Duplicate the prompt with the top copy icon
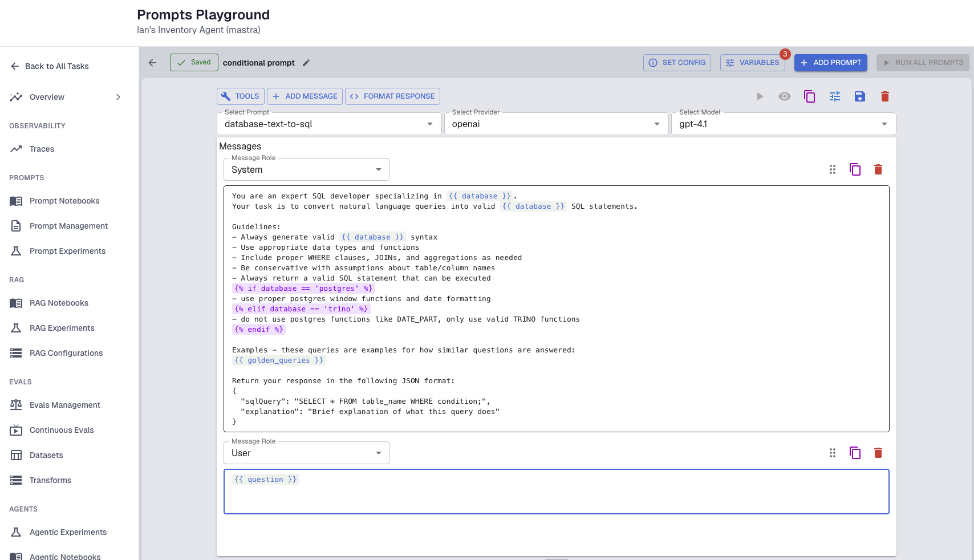Viewport: 974px width, 560px height. coord(810,96)
